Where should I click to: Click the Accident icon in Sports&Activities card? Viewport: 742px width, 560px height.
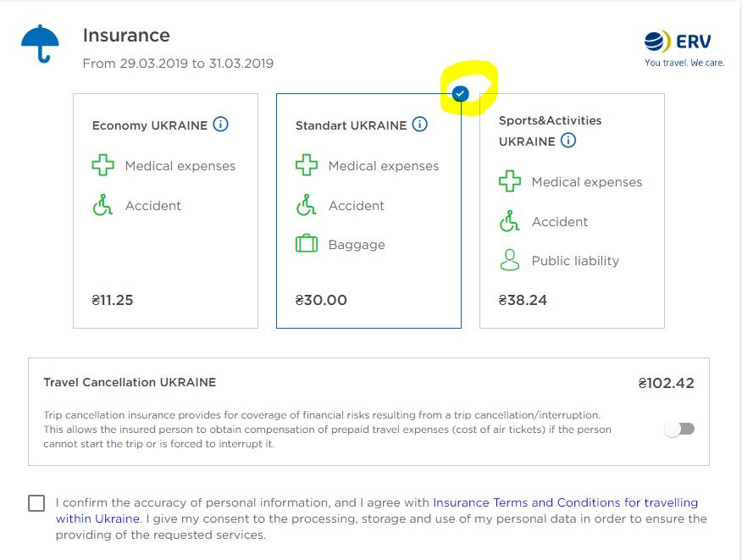pos(509,221)
